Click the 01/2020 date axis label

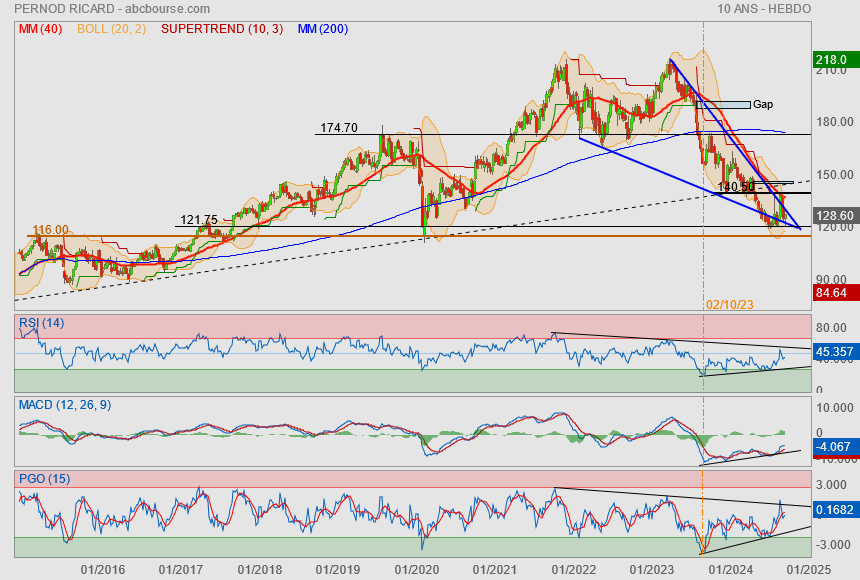coord(416,570)
